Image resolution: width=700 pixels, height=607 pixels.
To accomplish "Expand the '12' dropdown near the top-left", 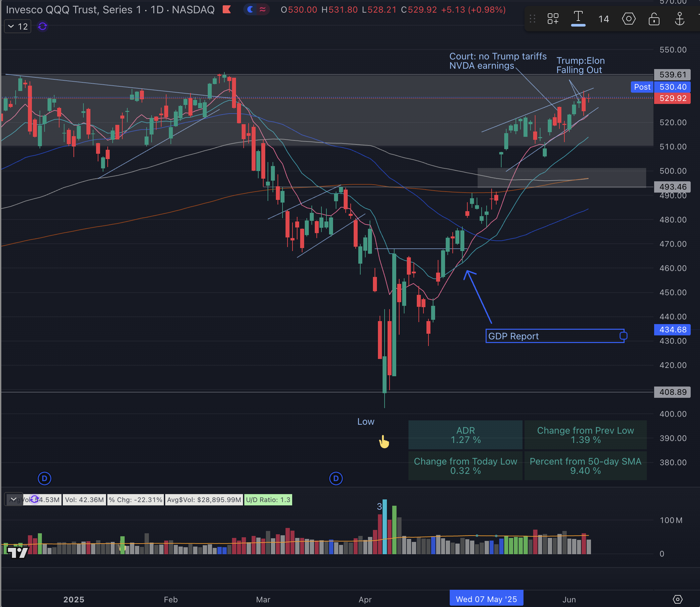I will coord(17,26).
